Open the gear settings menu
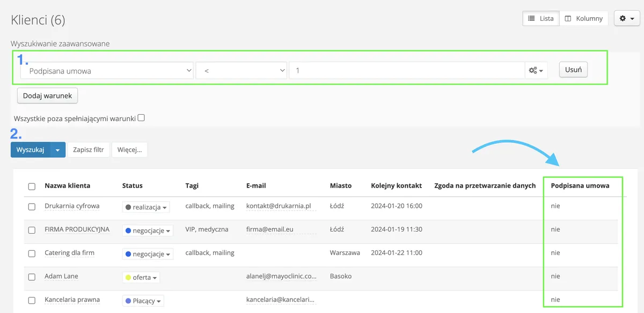Screen dimensions: 644x313 (x=626, y=18)
